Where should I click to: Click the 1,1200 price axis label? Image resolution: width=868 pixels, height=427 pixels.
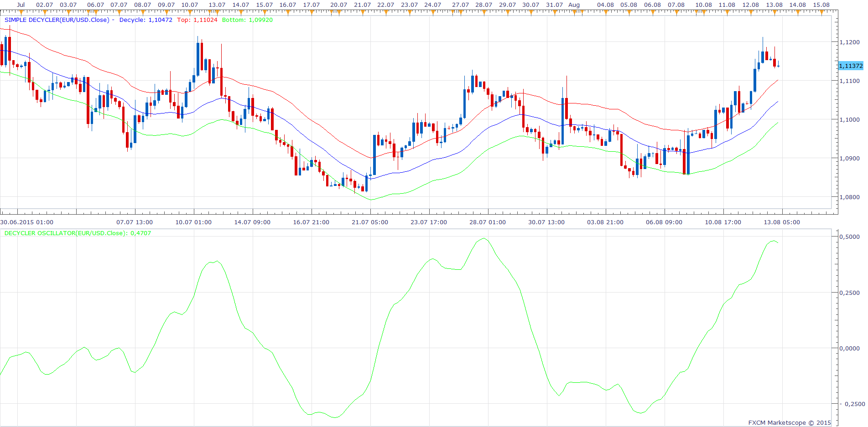(x=850, y=42)
